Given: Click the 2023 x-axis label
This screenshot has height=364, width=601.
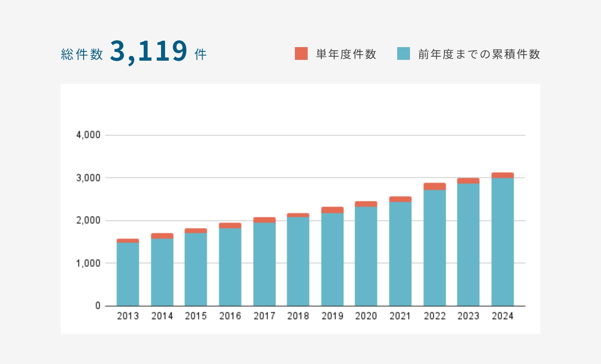Looking at the screenshot, I should click(x=468, y=316).
